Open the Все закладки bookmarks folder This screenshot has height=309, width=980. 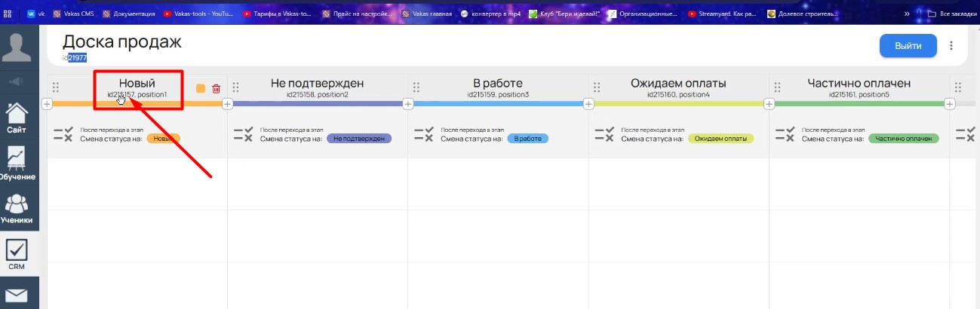pyautogui.click(x=953, y=14)
